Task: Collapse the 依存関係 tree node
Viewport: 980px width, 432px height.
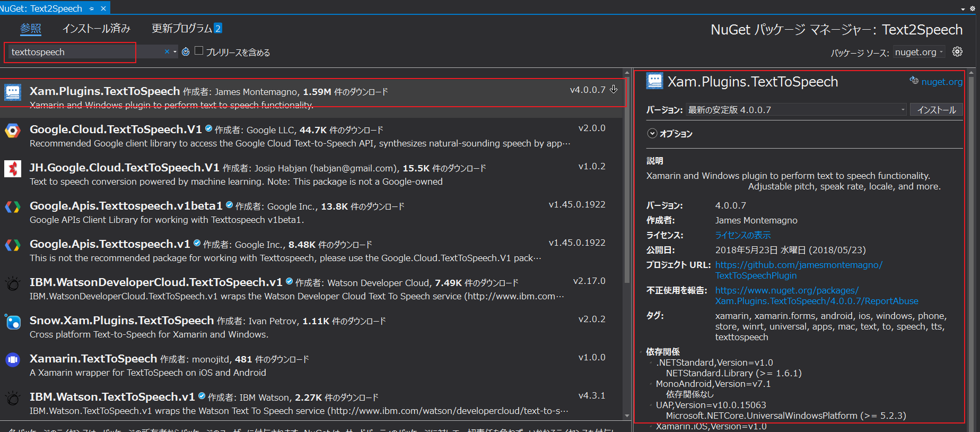Action: [641, 352]
